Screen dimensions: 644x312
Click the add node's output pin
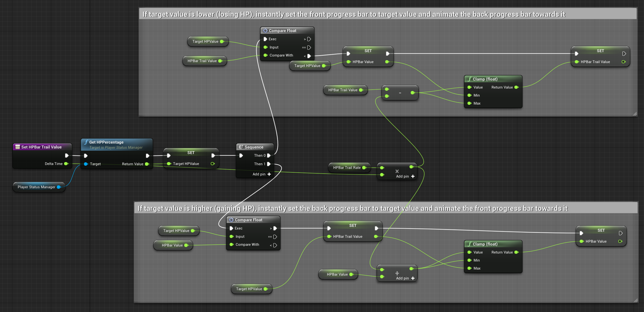411,269
